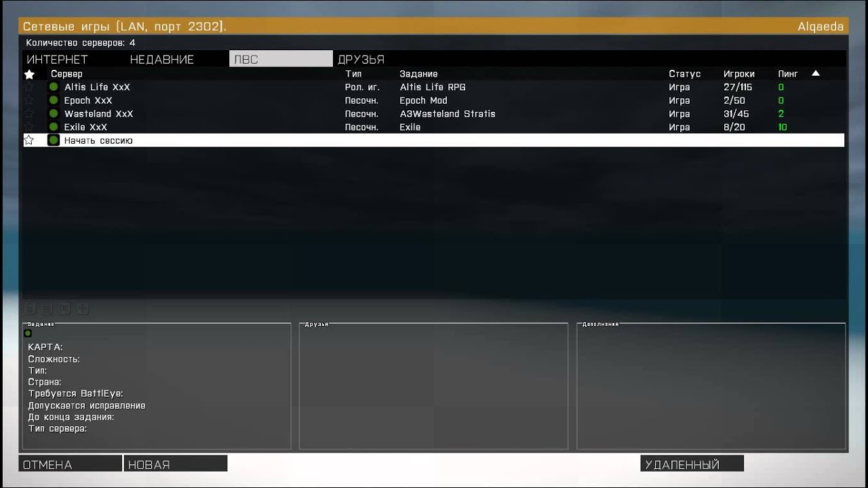The width and height of the screenshot is (868, 488).
Task: Click Тип сервера label
Action: [58, 428]
